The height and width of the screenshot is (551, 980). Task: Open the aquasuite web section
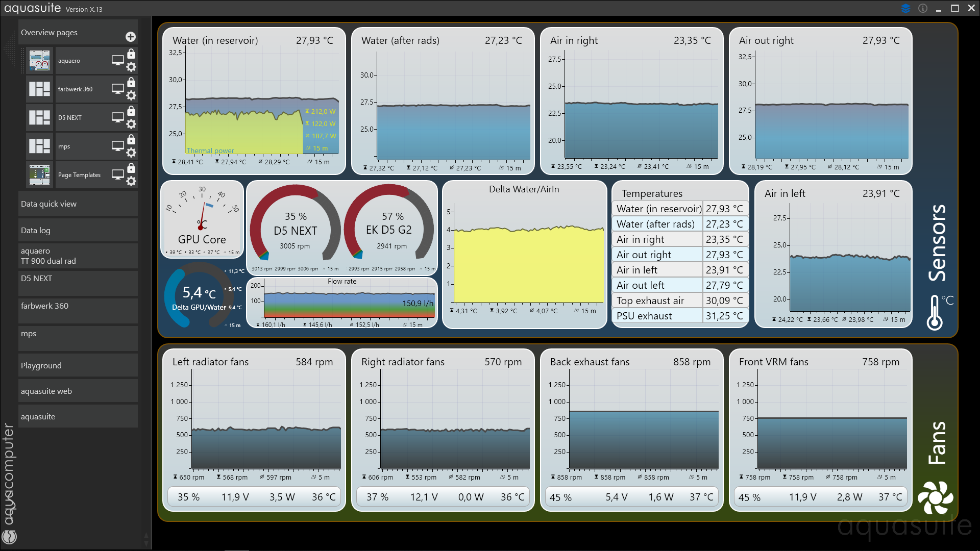[78, 391]
